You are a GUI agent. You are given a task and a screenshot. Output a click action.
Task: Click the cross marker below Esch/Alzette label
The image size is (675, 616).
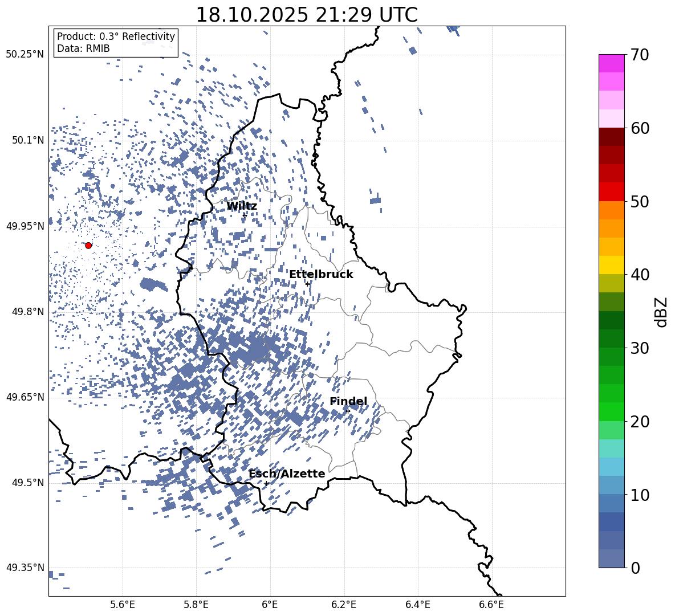(x=266, y=483)
